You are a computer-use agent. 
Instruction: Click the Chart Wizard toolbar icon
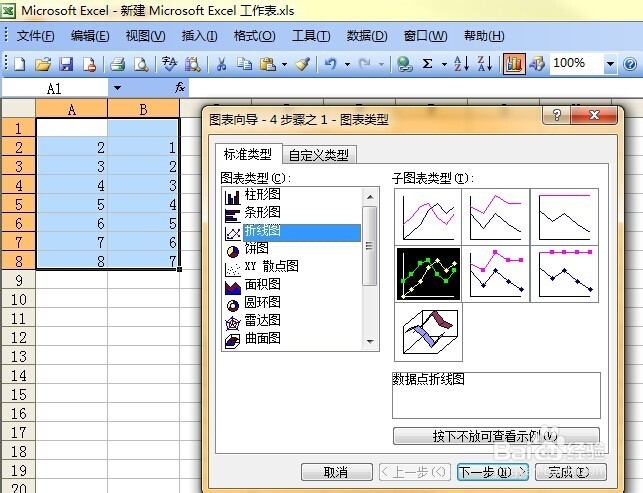pos(514,64)
